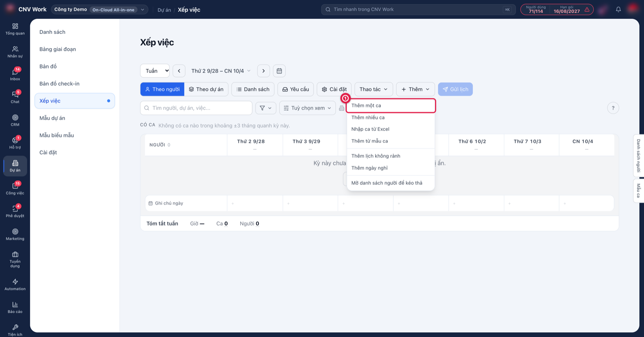Choose Thêm nhiều ca menu item
Screen dimensions: 644x337
[x=391, y=118]
